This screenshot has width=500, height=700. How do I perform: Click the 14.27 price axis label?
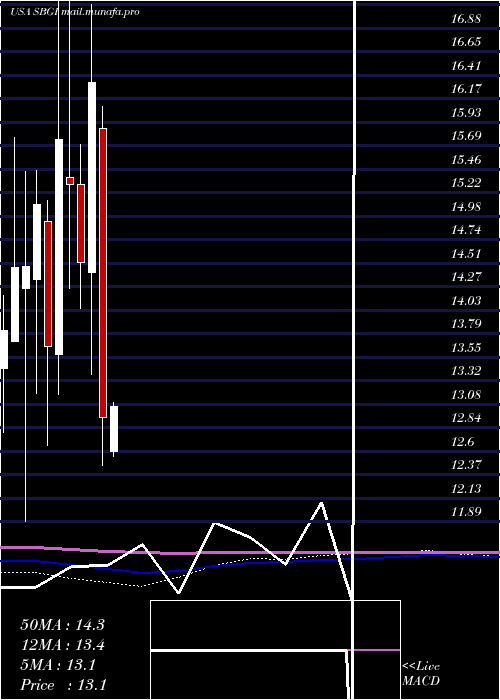point(466,277)
